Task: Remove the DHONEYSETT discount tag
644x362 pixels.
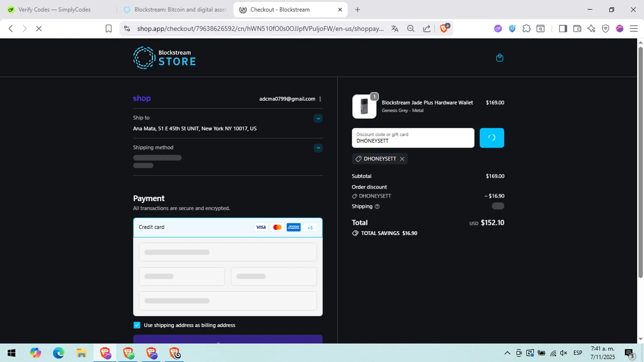Action: point(402,159)
